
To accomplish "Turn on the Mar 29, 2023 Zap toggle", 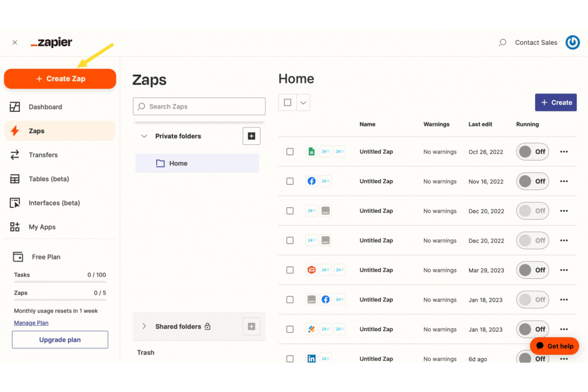I will [532, 270].
